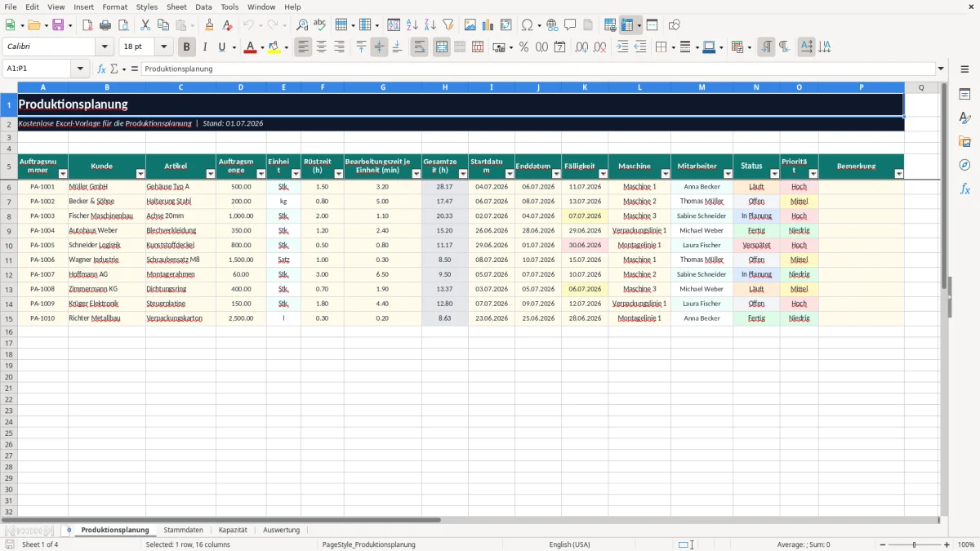Viewport: 980px width, 551px height.
Task: Click the Font Color red A swatch
Action: (x=249, y=47)
